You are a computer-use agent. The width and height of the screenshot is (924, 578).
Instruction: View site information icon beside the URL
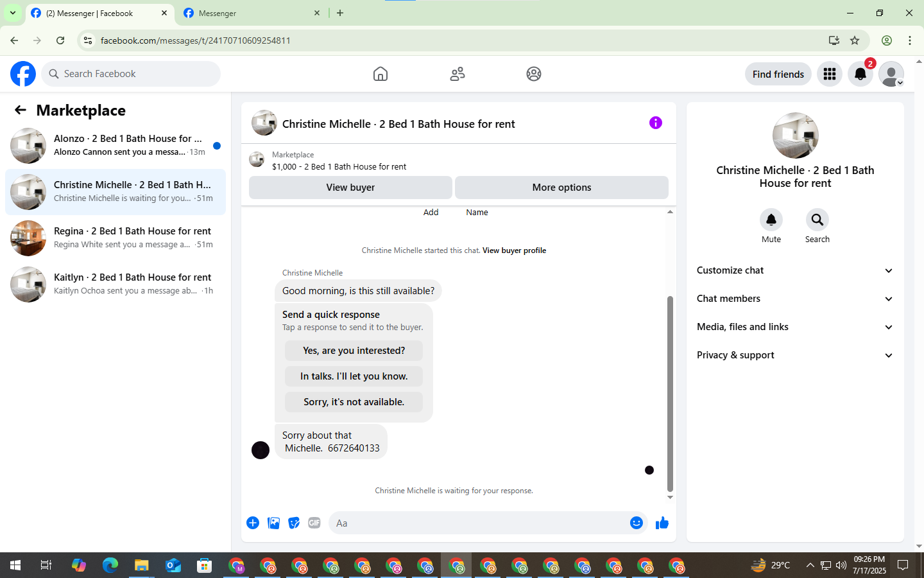point(88,40)
